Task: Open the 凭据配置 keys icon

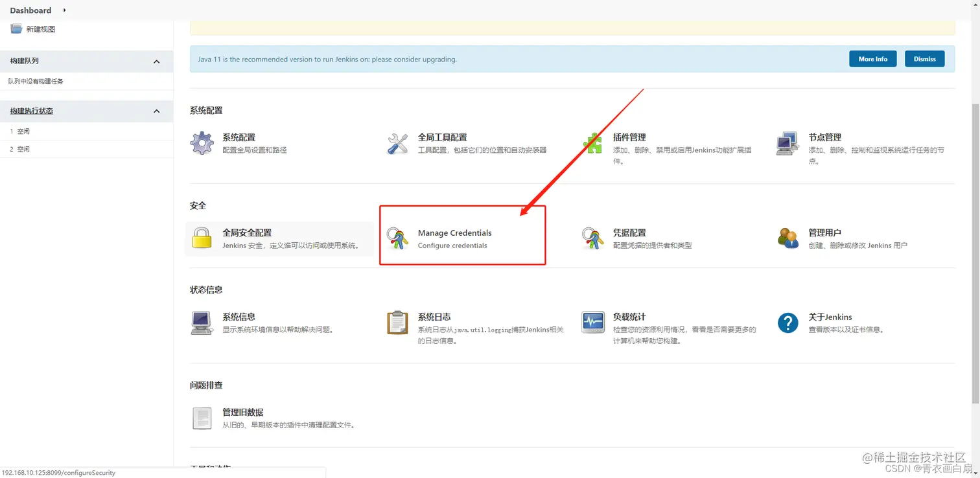Action: click(593, 238)
